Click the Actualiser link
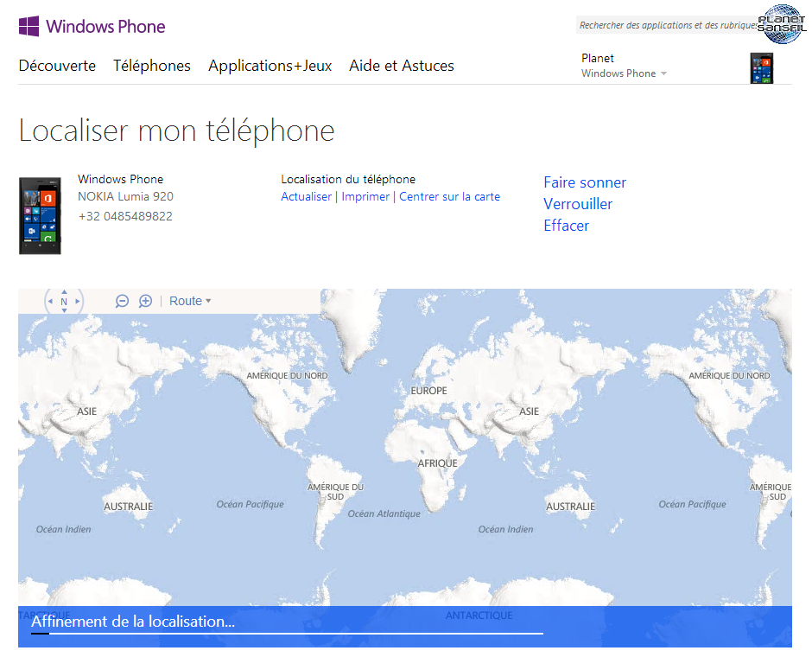This screenshot has width=812, height=657. (x=306, y=197)
